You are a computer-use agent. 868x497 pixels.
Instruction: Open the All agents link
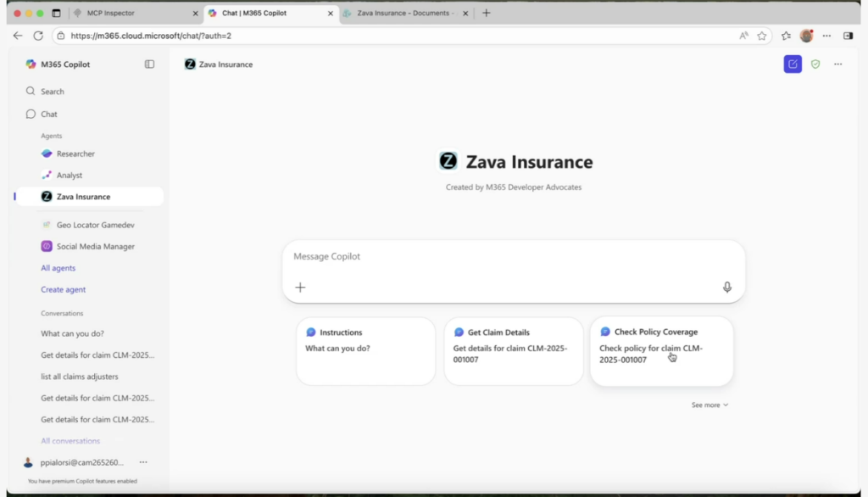tap(58, 268)
